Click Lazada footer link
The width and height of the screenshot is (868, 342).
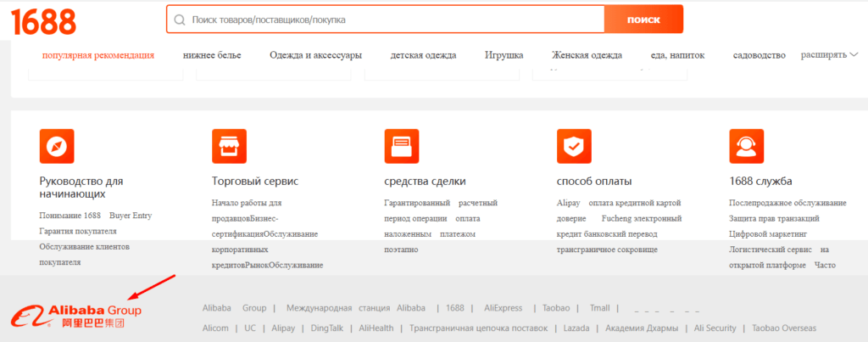[x=576, y=328]
